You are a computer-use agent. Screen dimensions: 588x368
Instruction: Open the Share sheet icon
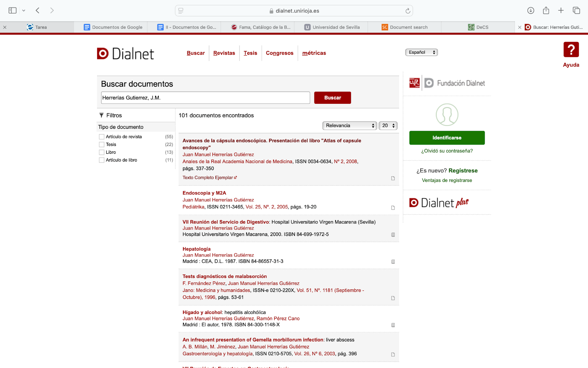coord(546,10)
